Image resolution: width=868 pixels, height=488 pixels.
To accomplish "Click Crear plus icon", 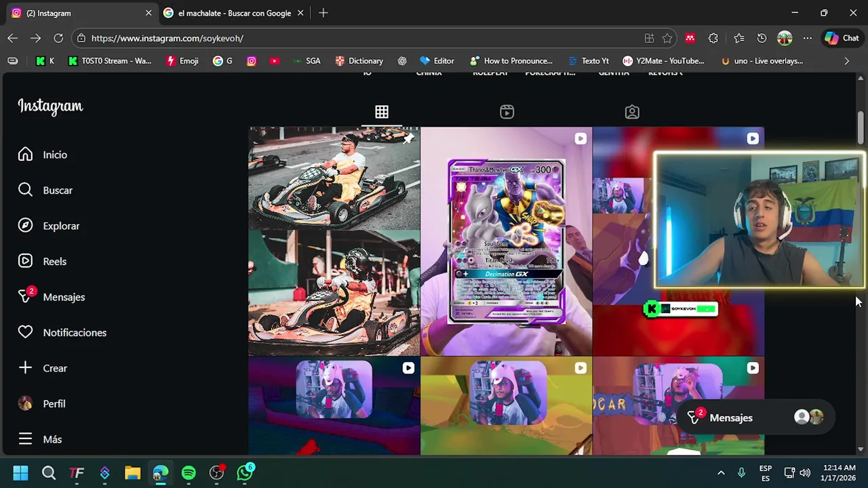I will [25, 368].
